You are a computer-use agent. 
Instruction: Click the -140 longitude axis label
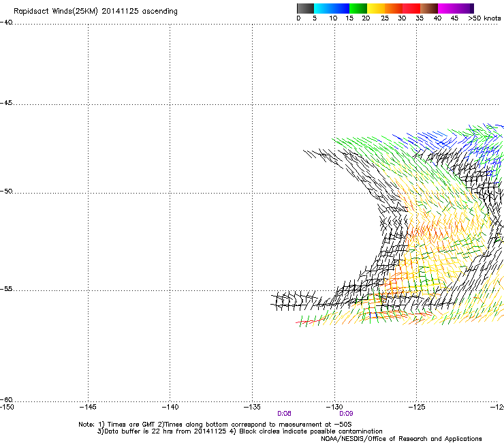[170, 407]
